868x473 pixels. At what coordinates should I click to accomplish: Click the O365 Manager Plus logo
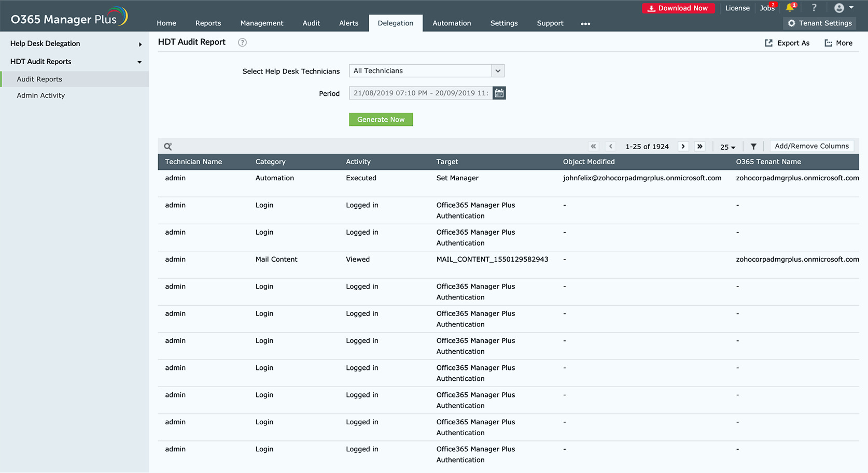pos(69,17)
